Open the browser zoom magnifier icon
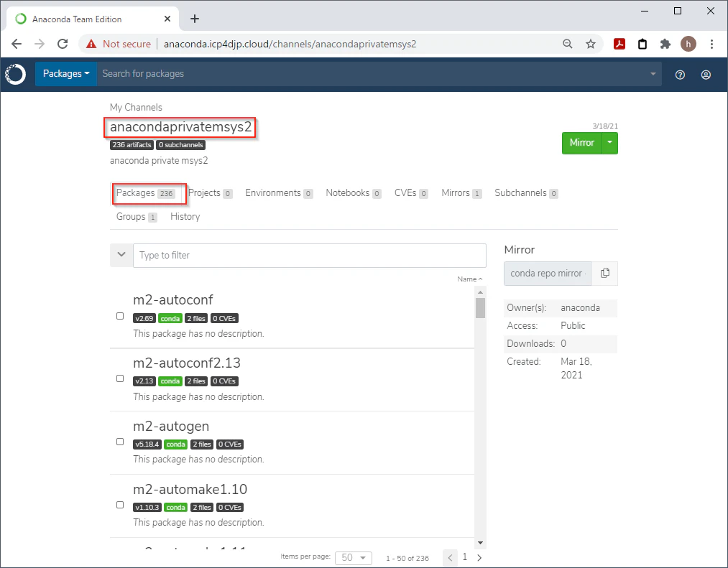Viewport: 728px width, 568px height. [x=567, y=44]
